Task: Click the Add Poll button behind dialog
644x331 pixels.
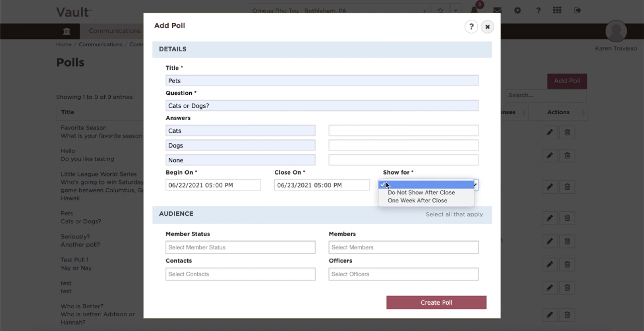Action: coord(567,81)
